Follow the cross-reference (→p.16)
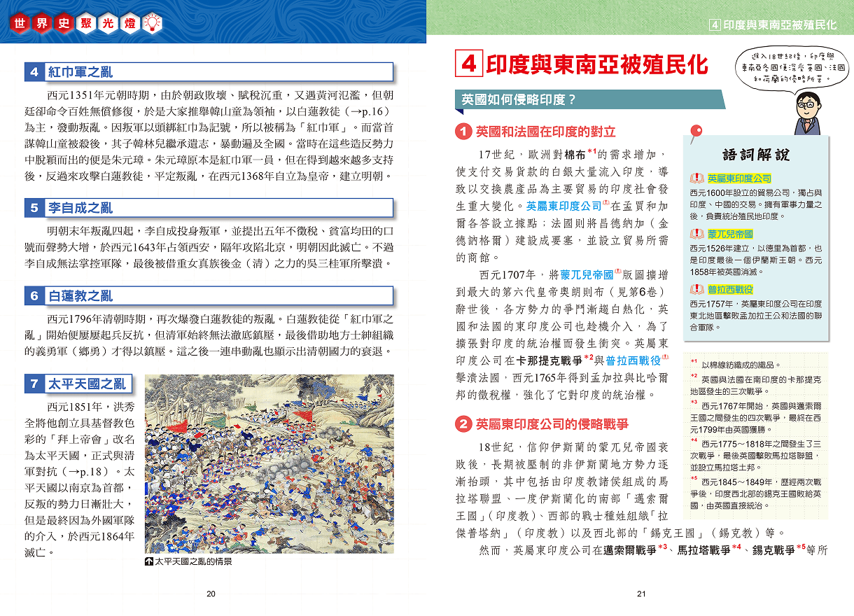The width and height of the screenshot is (854, 616). point(369,111)
